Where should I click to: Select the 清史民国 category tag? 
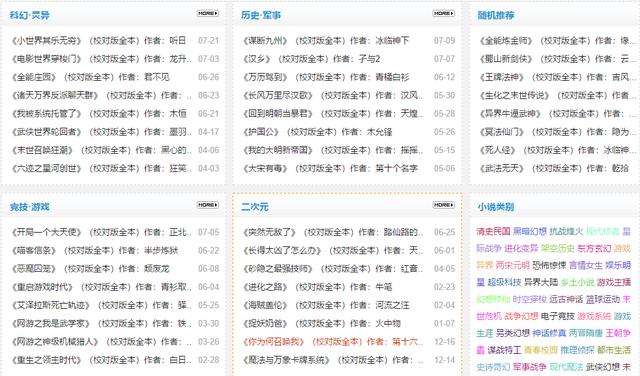(493, 231)
